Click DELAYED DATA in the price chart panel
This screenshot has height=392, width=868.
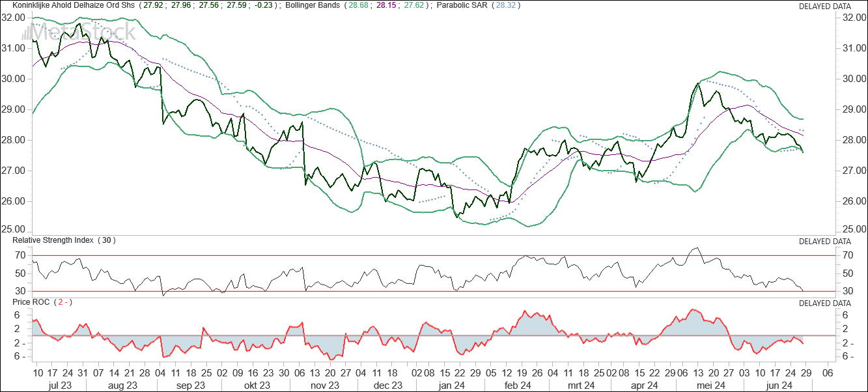824,7
